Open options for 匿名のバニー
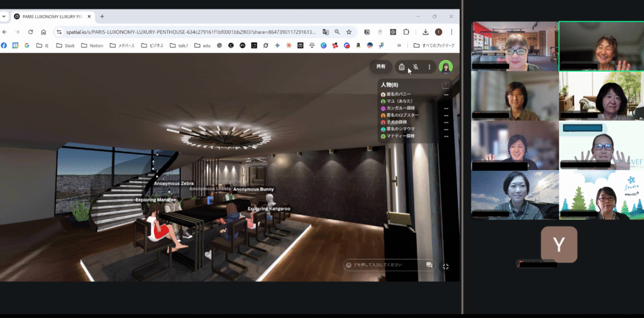Image resolution: width=644 pixels, height=318 pixels. pyautogui.click(x=446, y=94)
